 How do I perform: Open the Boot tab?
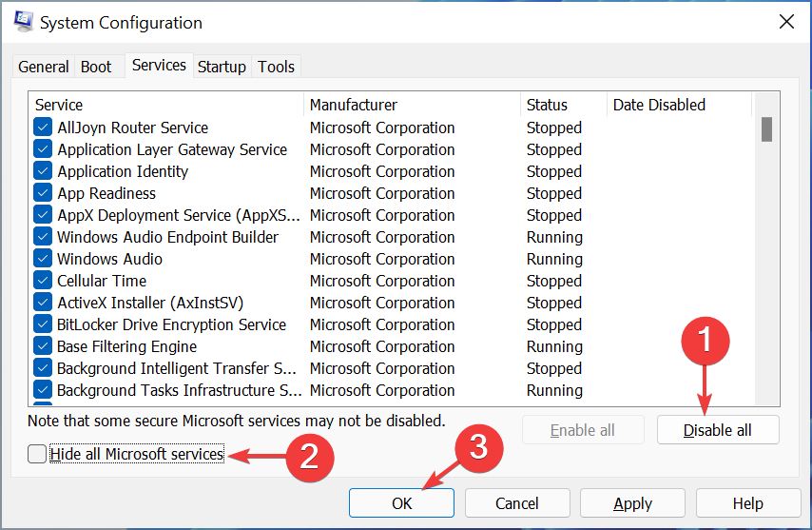point(96,67)
